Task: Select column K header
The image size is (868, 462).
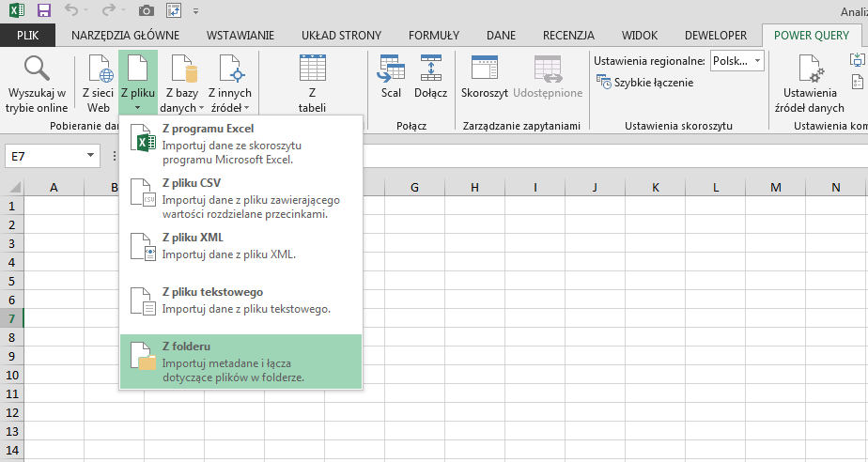Action: click(x=656, y=188)
